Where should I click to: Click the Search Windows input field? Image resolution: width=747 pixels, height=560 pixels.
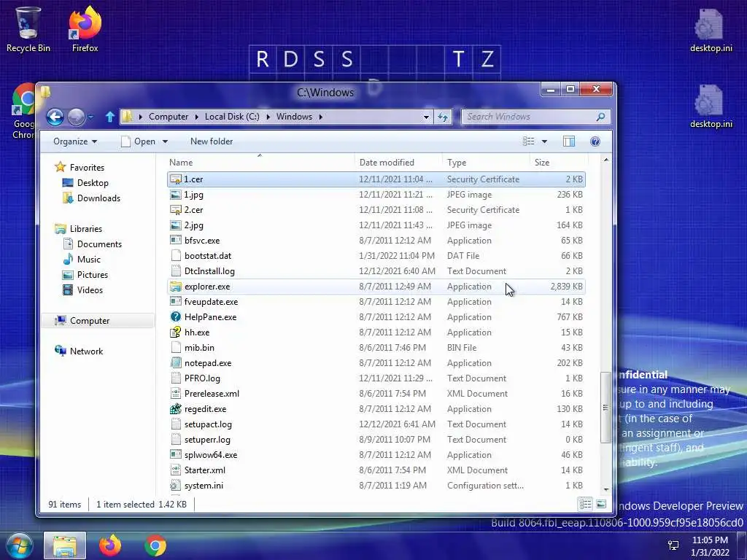tap(529, 117)
